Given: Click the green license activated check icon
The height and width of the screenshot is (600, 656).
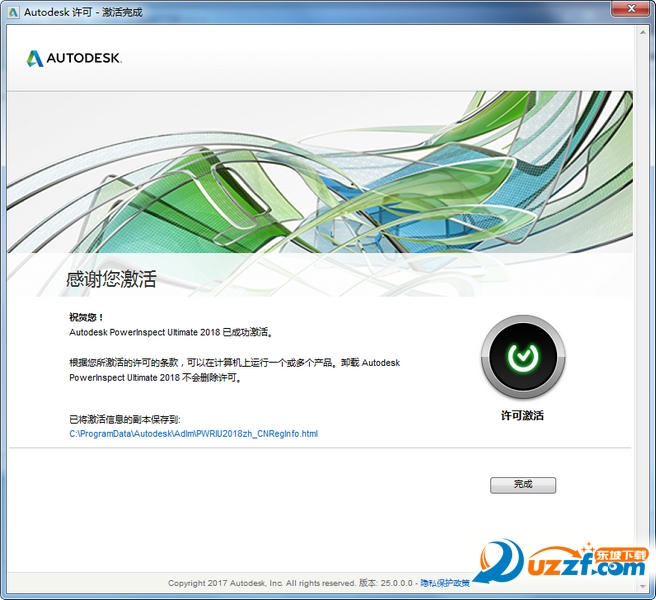Looking at the screenshot, I should (x=523, y=357).
